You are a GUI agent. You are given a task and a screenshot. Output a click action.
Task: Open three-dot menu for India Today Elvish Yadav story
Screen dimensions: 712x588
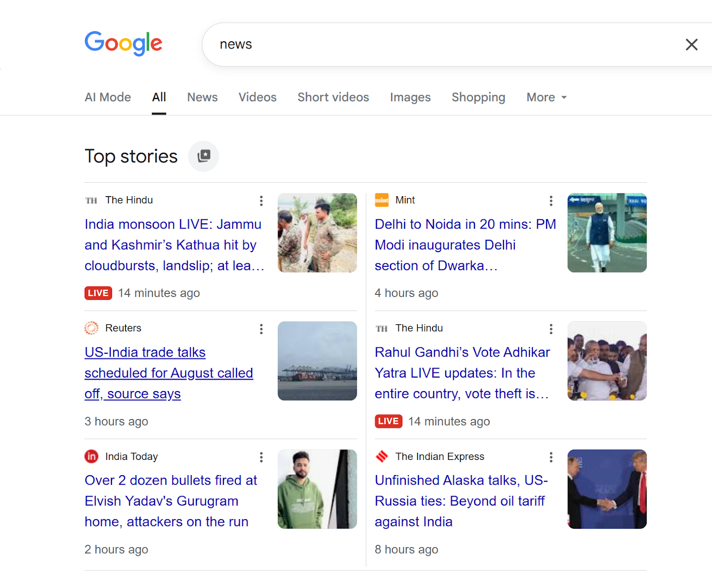(261, 457)
